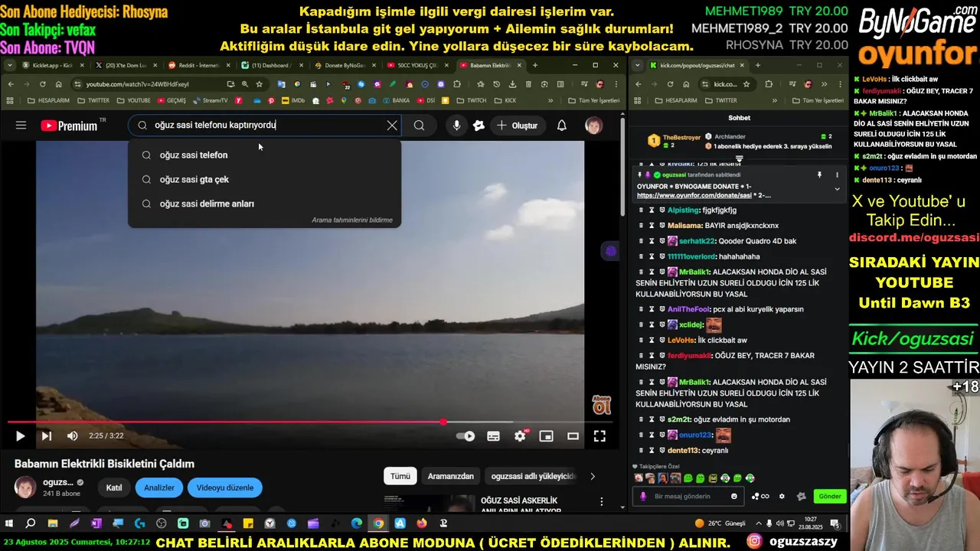Open YouTube notifications bell
Viewport: 980px width, 551px height.
pos(561,126)
